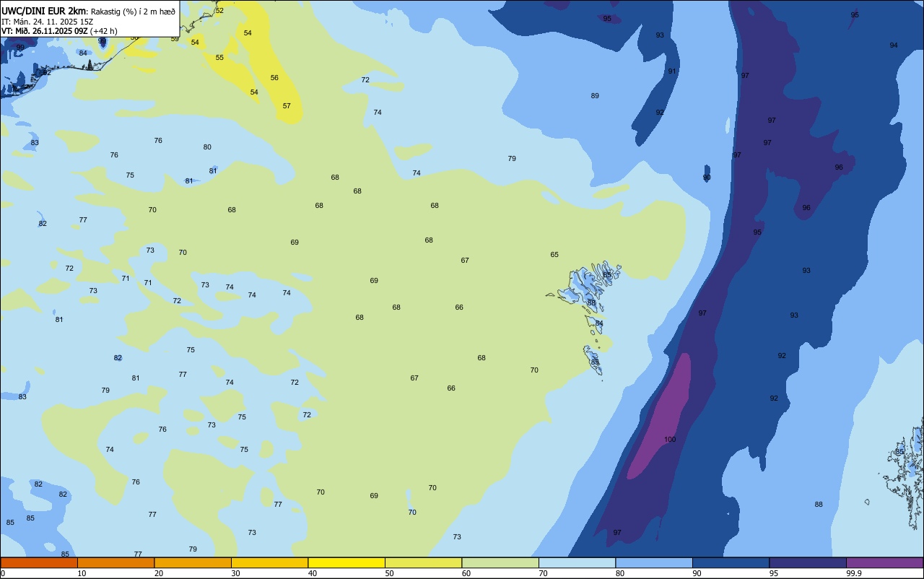Click the '80' humidity value on the map

point(207,147)
